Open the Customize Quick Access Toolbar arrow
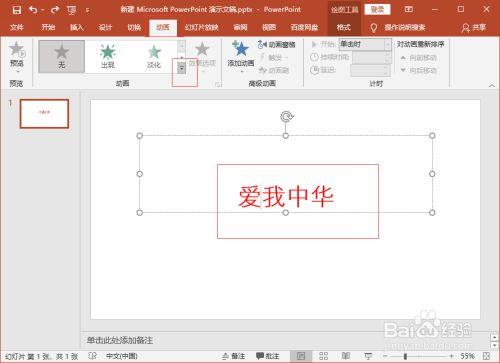This screenshot has width=500, height=363. [87, 10]
